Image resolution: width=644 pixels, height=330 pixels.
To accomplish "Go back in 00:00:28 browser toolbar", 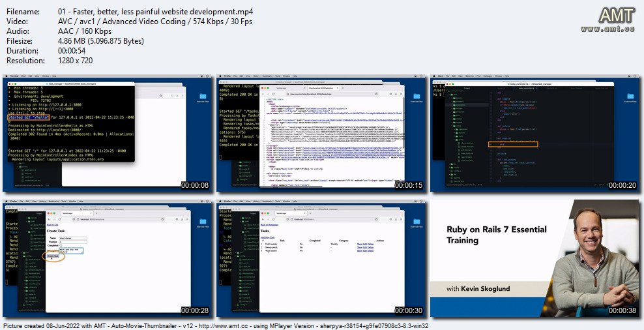I will click(49, 219).
